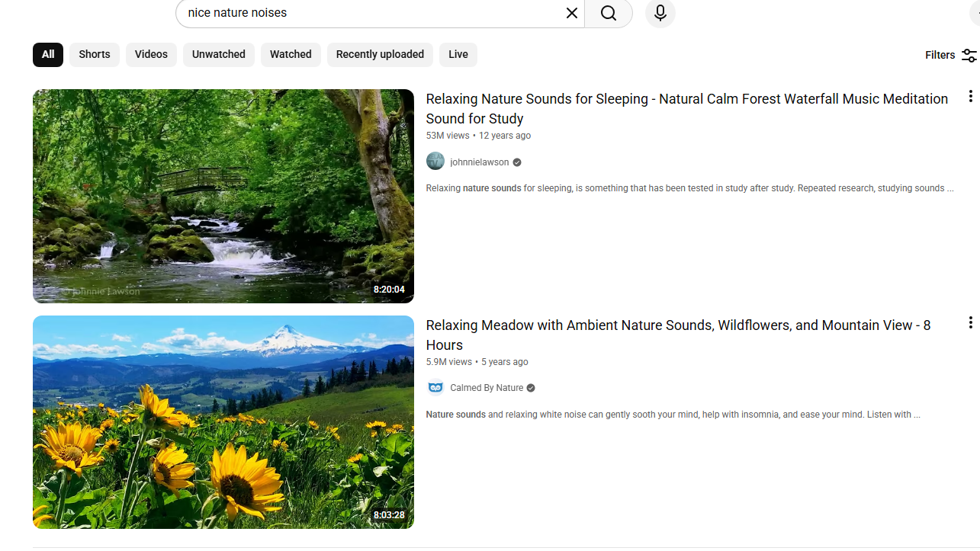Click the 'Nature sounds and relaxing white noise' description

[673, 415]
